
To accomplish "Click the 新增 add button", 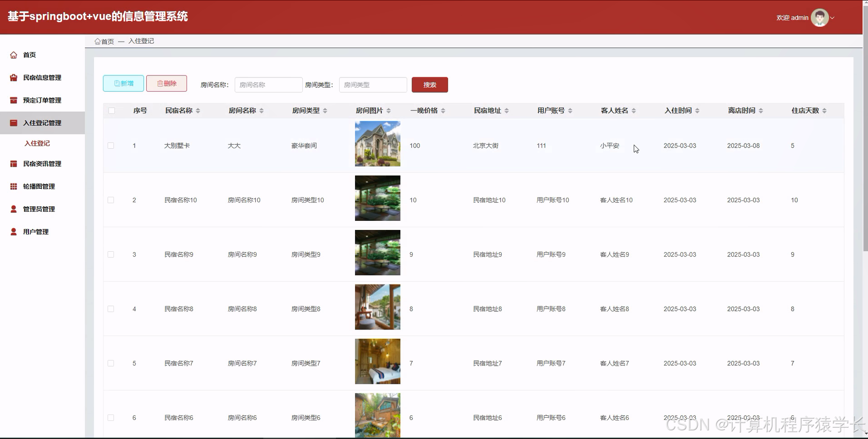I will (123, 84).
